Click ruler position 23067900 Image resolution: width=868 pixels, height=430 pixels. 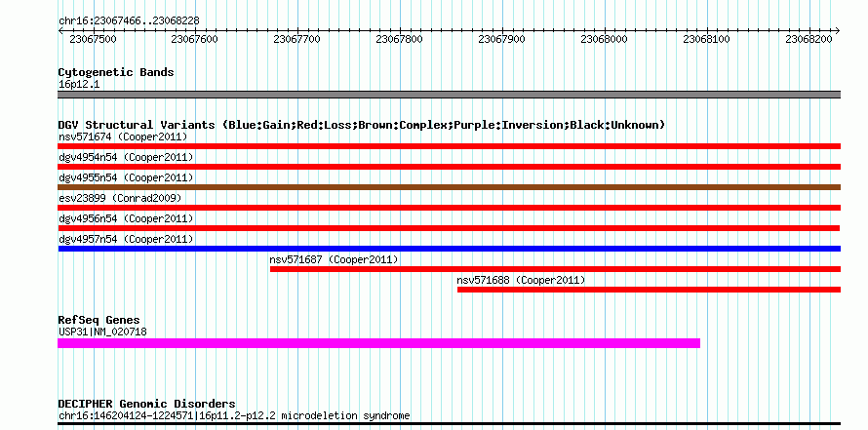pos(502,39)
